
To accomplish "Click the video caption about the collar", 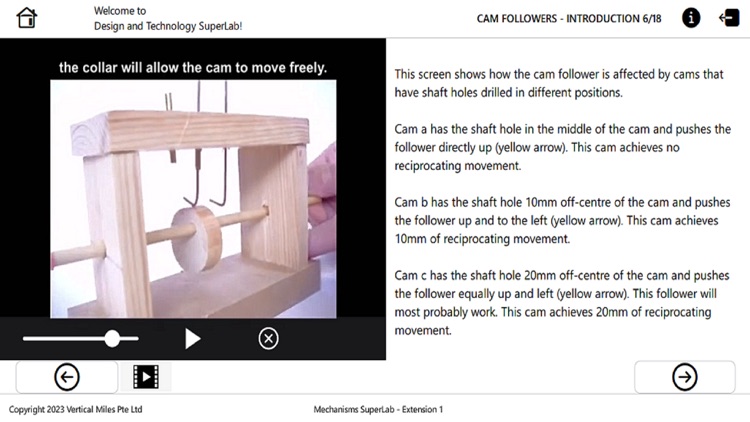I will click(x=193, y=67).
